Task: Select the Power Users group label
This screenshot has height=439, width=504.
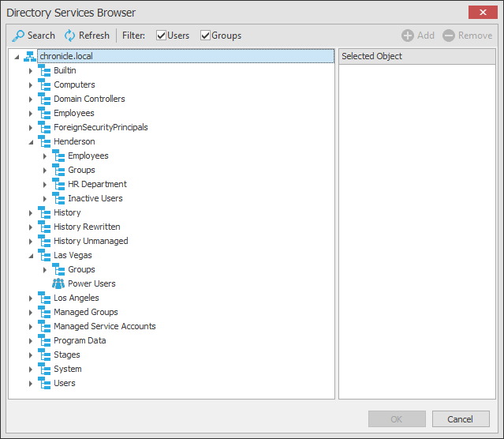Action: [x=91, y=283]
